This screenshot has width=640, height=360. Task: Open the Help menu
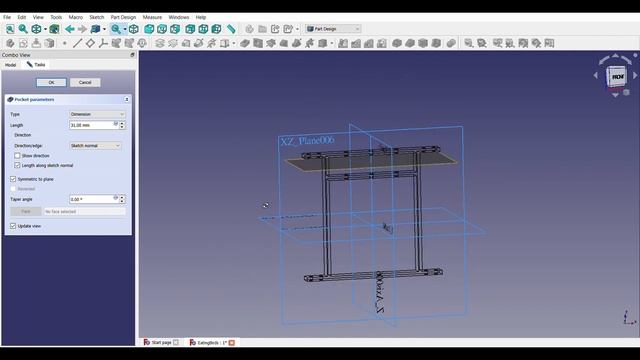click(x=201, y=17)
